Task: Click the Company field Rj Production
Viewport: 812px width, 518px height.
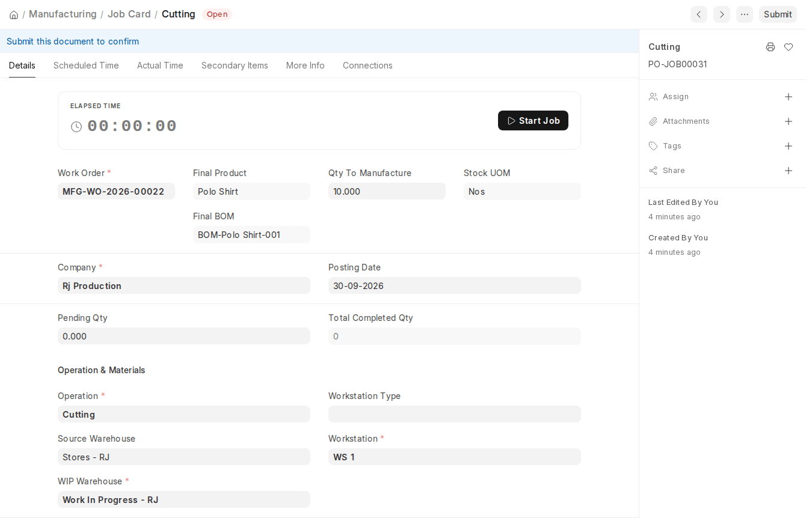Action: [x=184, y=286]
